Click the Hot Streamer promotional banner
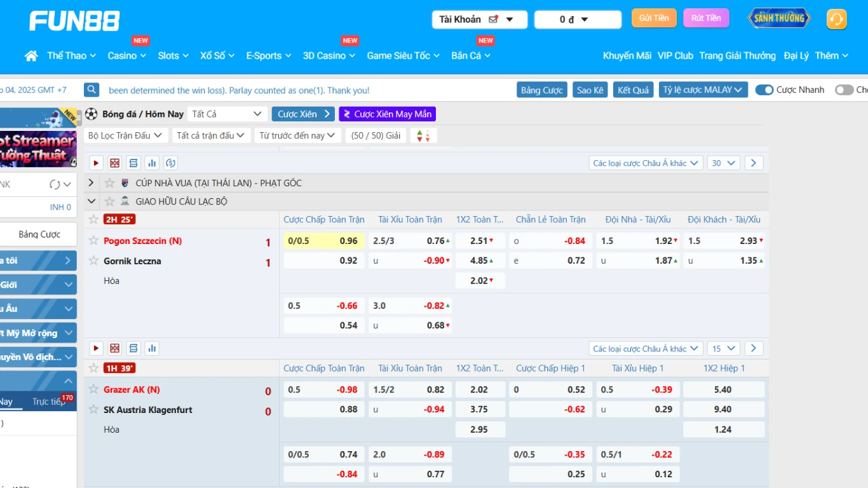868x488 pixels. [38, 147]
